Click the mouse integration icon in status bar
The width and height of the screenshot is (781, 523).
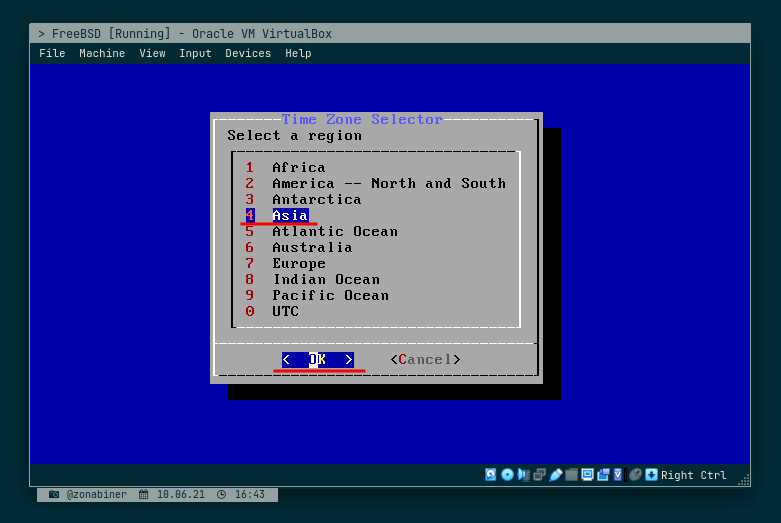(x=635, y=475)
